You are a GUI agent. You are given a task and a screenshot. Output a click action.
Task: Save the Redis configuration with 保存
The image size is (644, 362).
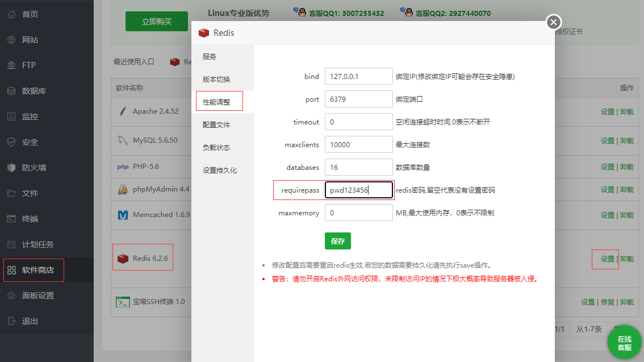click(x=337, y=241)
